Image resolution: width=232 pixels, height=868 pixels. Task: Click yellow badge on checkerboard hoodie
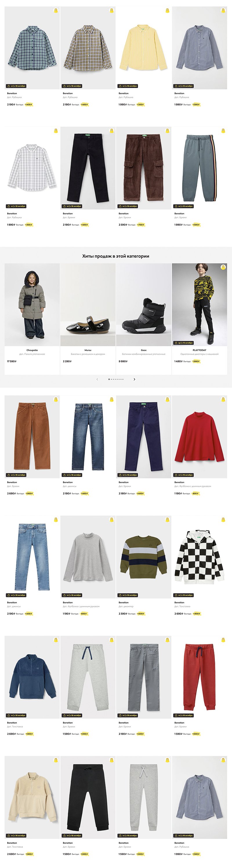point(223,520)
